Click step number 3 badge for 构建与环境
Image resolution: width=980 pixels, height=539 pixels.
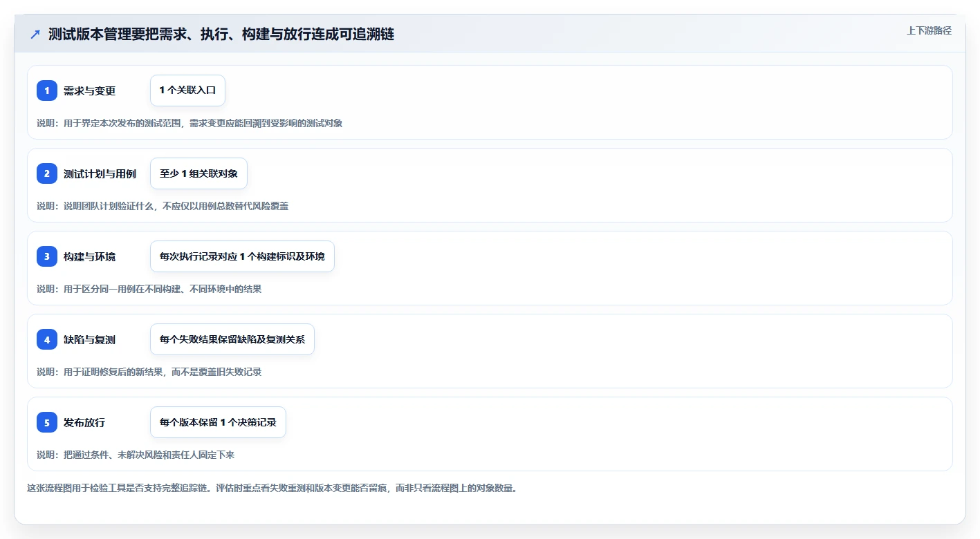(47, 256)
